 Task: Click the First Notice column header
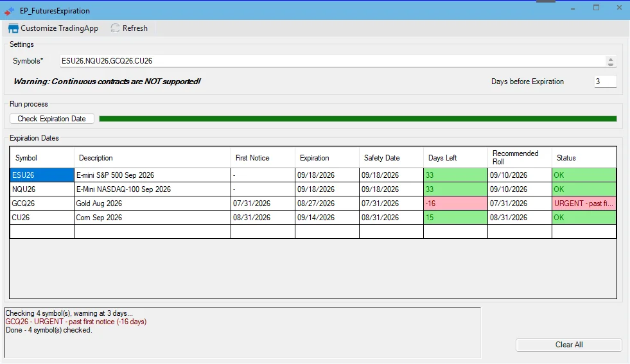point(263,158)
